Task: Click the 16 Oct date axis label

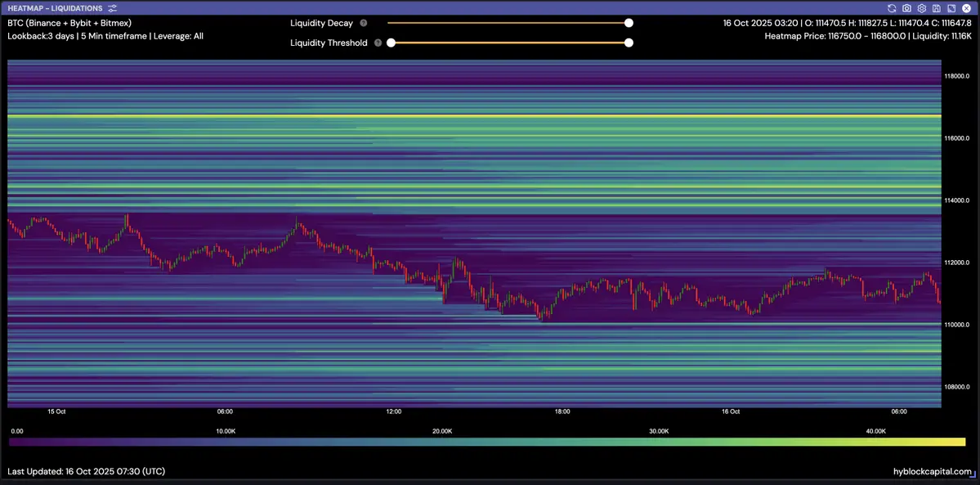Action: (x=730, y=411)
